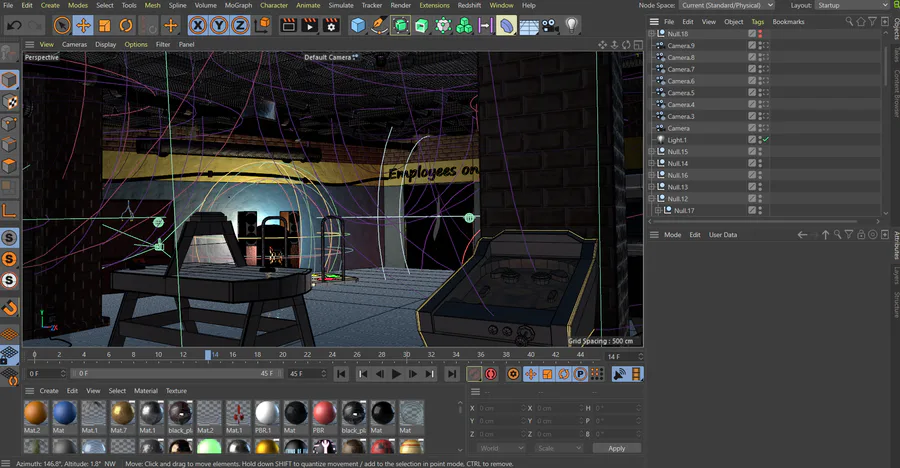Collapse the Null.12 object
The height and width of the screenshot is (468, 900).
(651, 199)
